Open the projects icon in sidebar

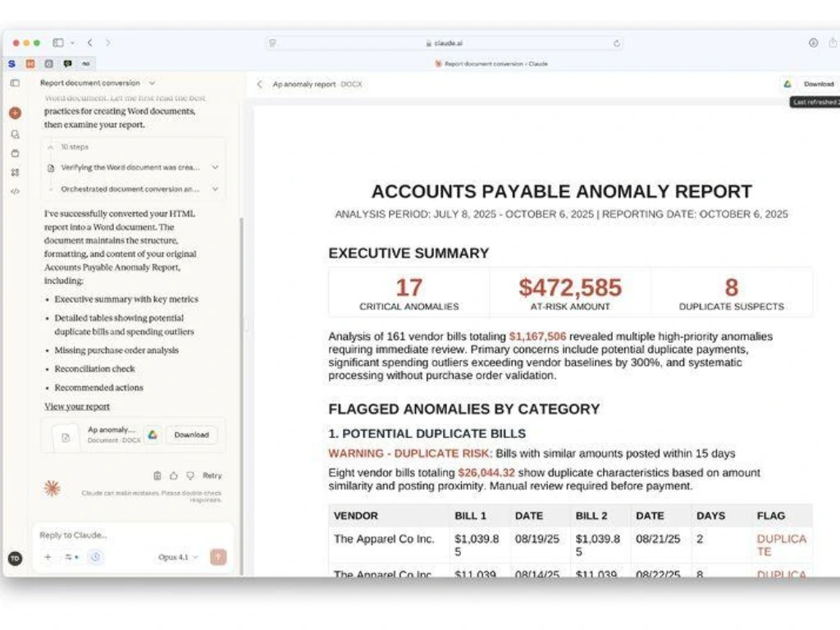point(16,153)
